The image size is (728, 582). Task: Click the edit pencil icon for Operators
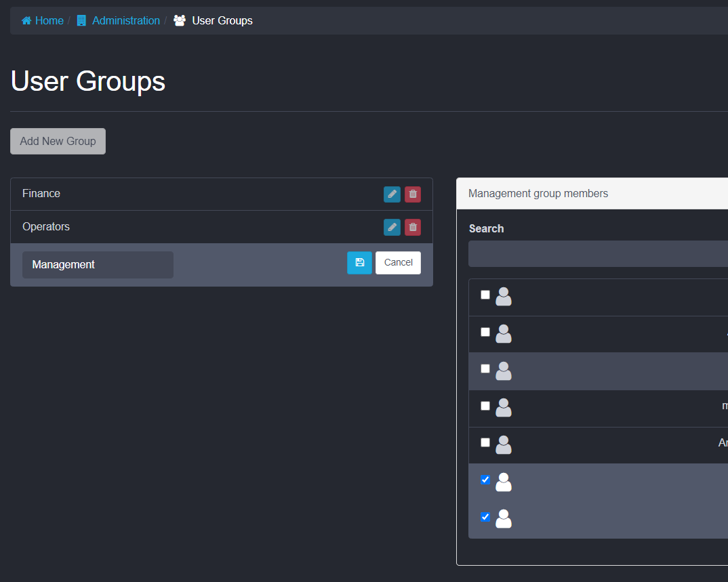pos(392,227)
